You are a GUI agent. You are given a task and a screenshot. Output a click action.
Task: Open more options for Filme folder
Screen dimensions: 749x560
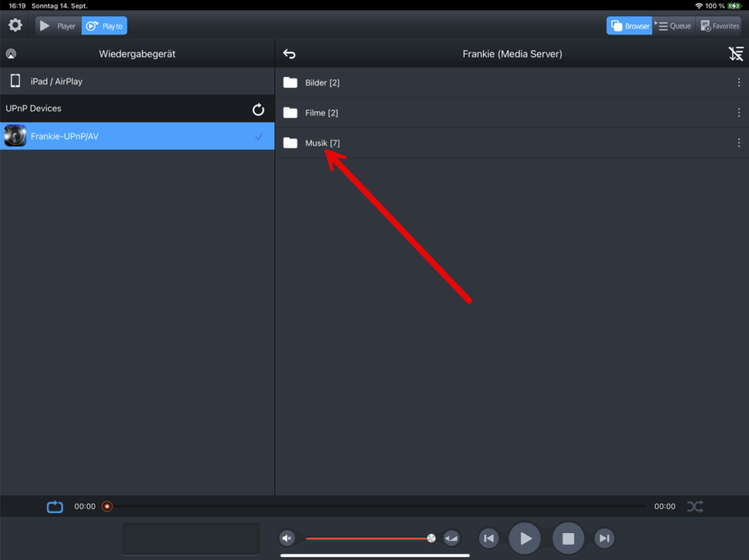739,113
